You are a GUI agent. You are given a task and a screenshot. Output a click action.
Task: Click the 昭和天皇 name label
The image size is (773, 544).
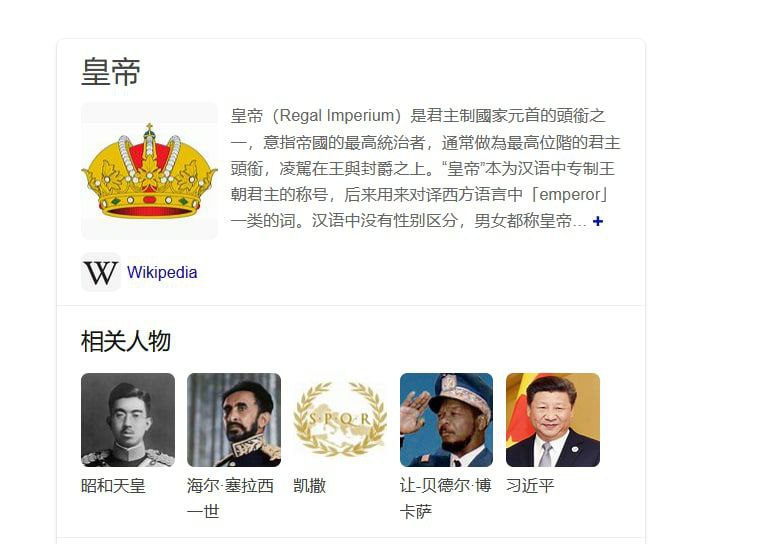[x=113, y=486]
